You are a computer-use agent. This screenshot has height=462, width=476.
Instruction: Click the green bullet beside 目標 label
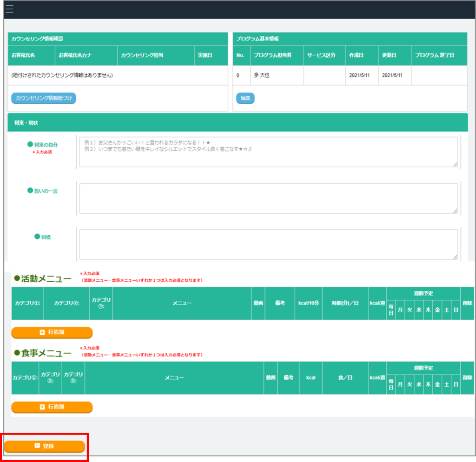(37, 237)
